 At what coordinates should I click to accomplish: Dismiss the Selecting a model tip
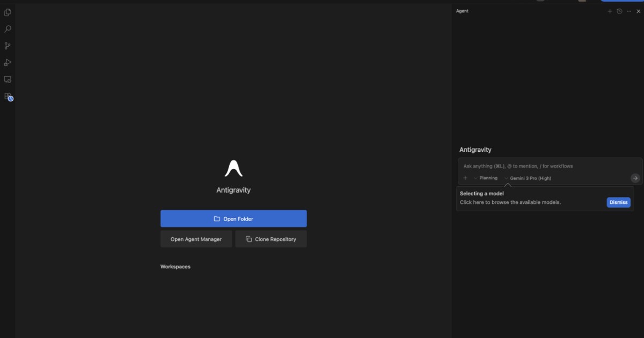(x=618, y=202)
